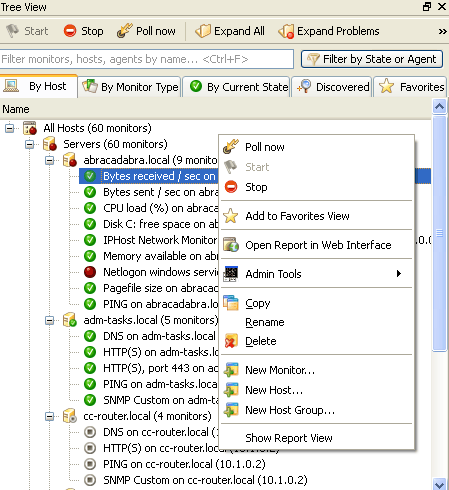Image resolution: width=449 pixels, height=490 pixels.
Task: Click the Copy icon in context menu
Action: point(231,303)
